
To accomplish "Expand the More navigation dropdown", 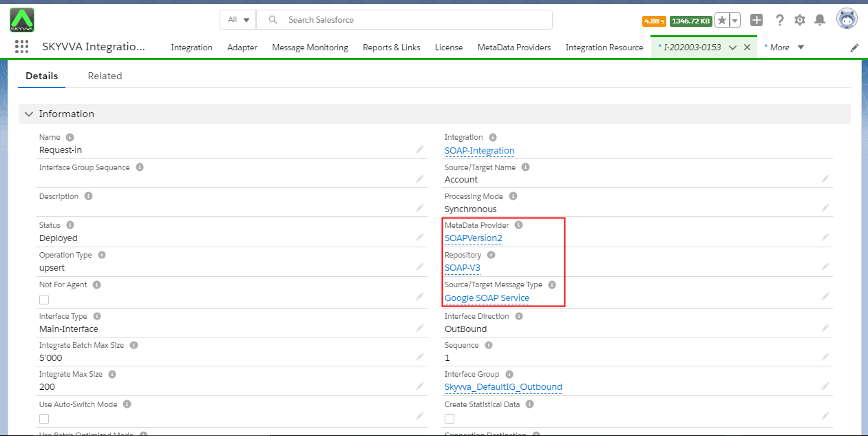I will (x=784, y=48).
